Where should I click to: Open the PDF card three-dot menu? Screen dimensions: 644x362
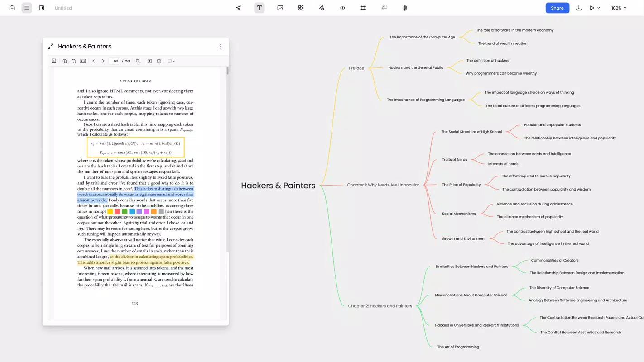pos(221,46)
